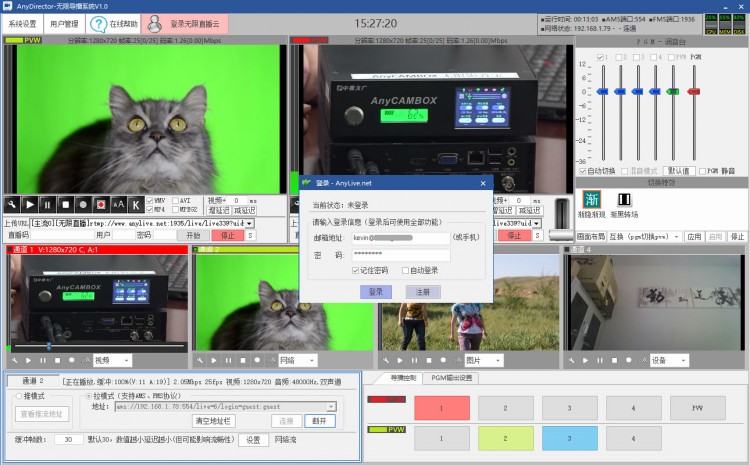Enable 自动登录 auto login checkbox
The image size is (750, 465).
click(x=405, y=270)
